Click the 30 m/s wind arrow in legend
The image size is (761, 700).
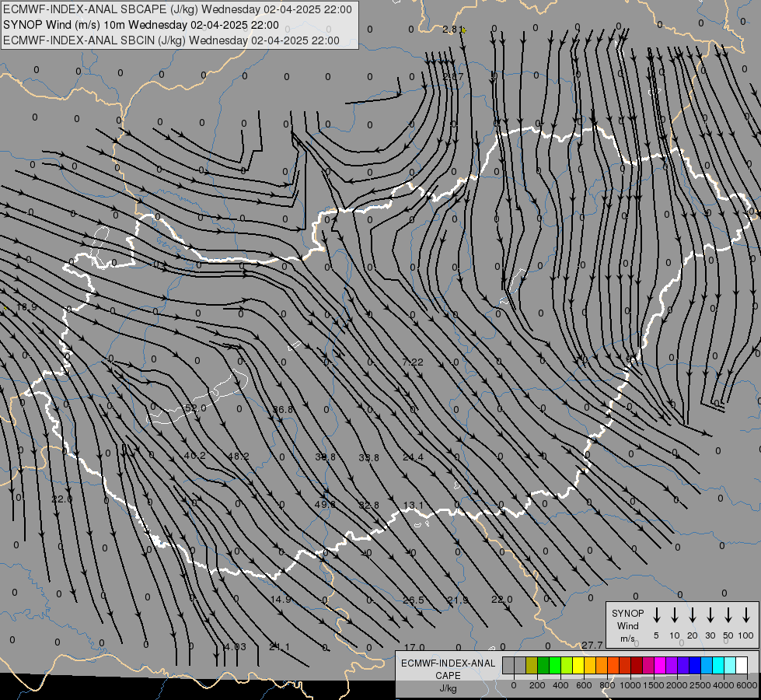(710, 615)
